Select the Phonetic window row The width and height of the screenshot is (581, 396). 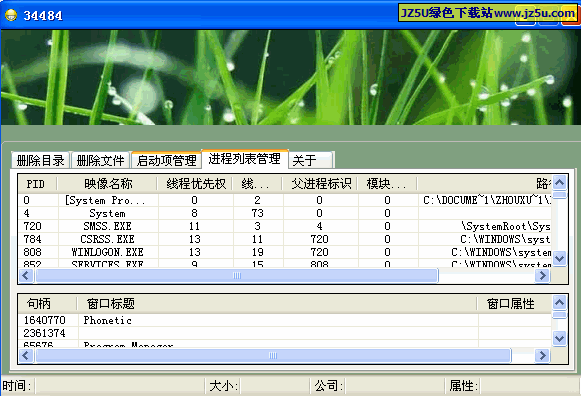(285, 320)
